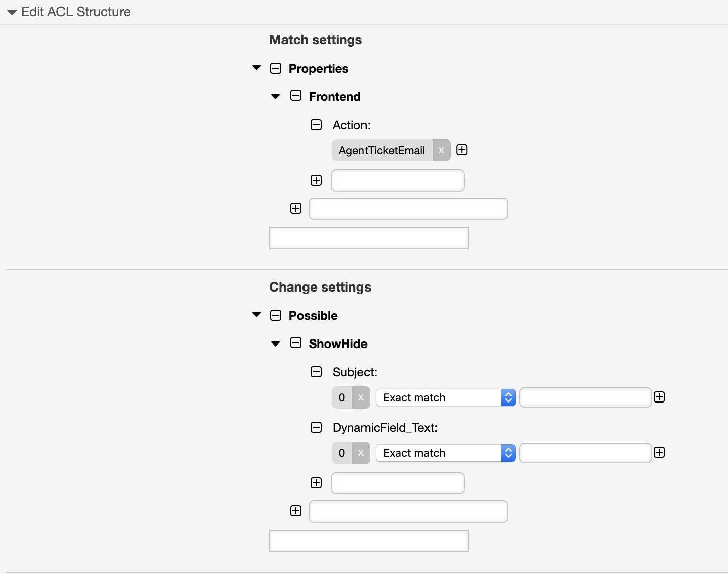Select the Frontend label
Screen dimensions: 728x574
pyautogui.click(x=335, y=97)
